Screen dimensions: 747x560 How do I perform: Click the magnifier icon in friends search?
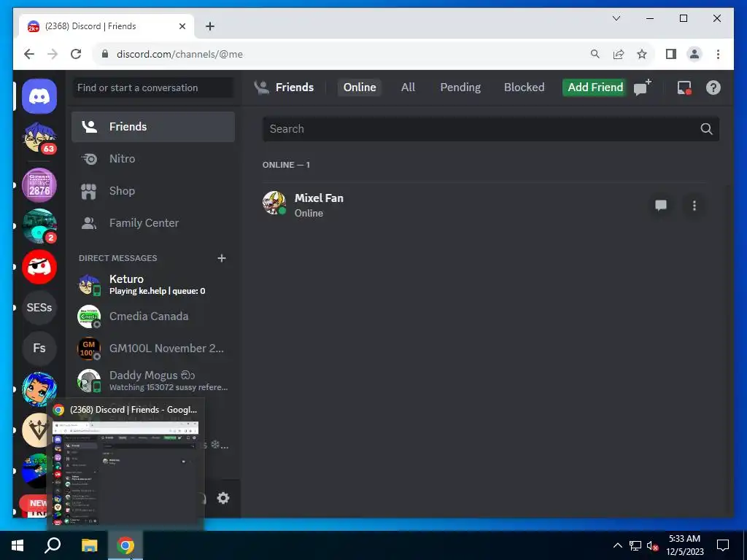[x=706, y=129]
